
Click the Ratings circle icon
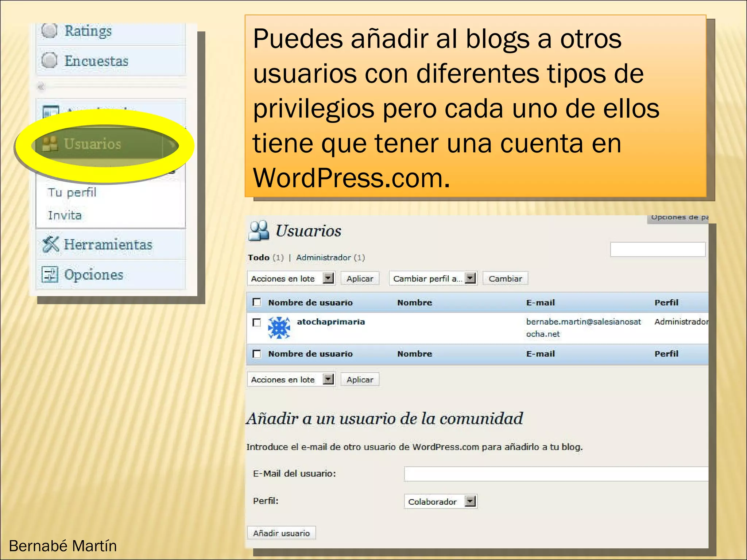point(49,31)
